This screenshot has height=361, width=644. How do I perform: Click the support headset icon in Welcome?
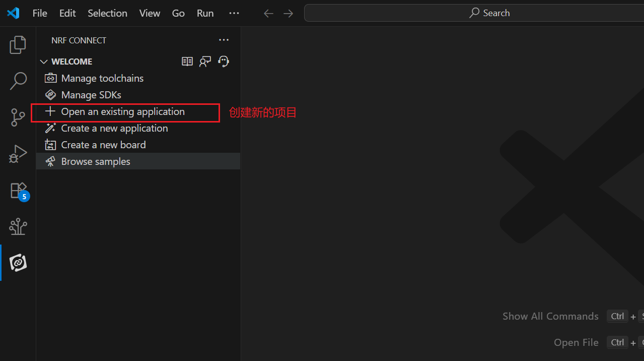[224, 62]
